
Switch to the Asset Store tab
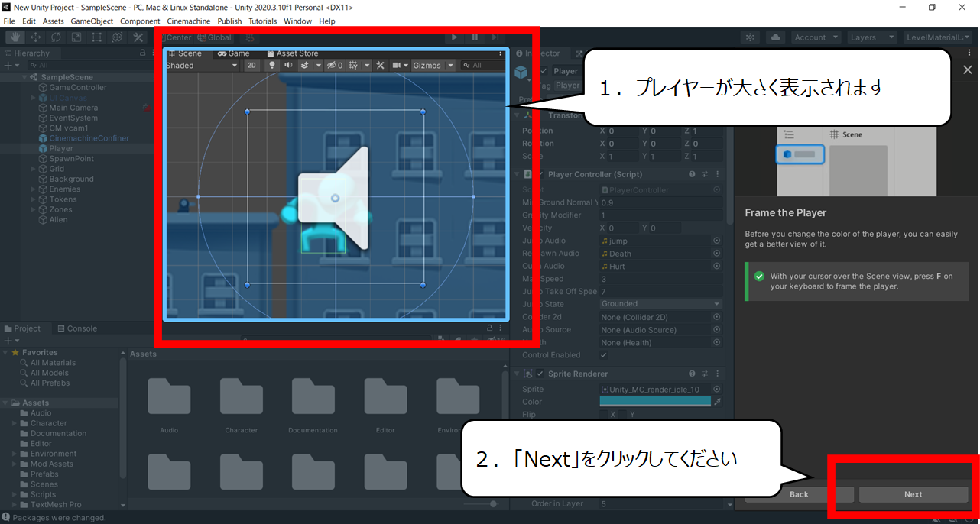[293, 53]
